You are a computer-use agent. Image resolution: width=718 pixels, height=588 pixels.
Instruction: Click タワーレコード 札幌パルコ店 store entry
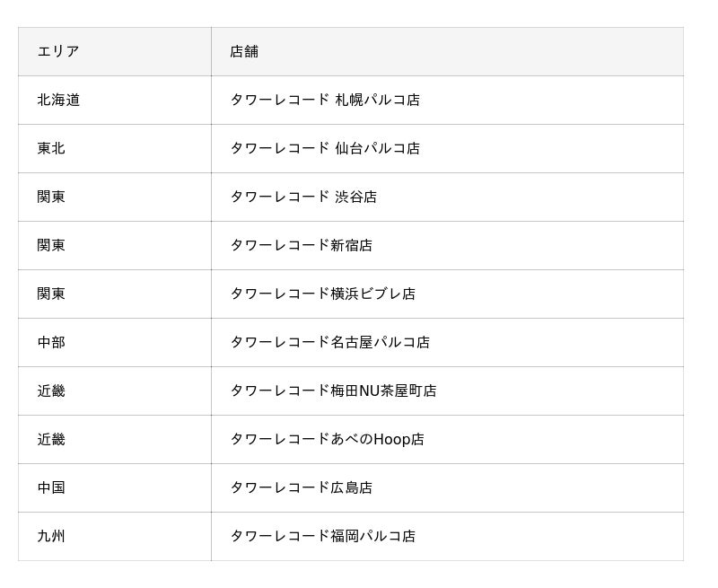click(x=325, y=100)
